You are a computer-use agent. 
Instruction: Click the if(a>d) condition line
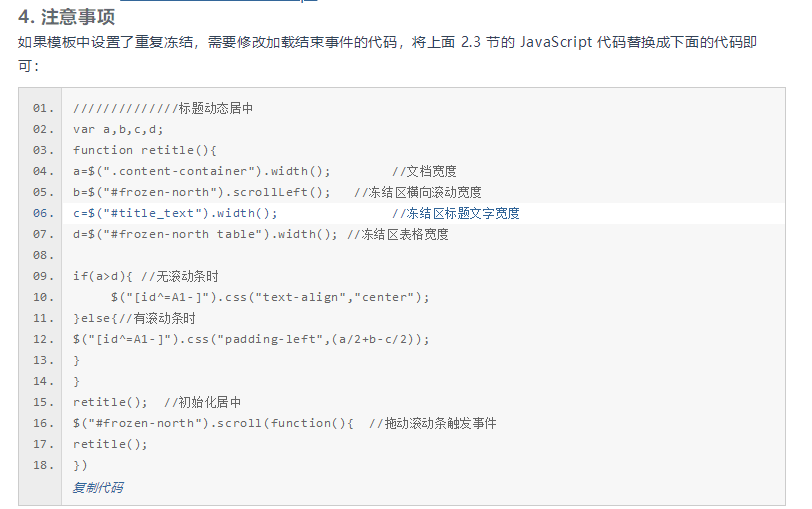tap(146, 276)
